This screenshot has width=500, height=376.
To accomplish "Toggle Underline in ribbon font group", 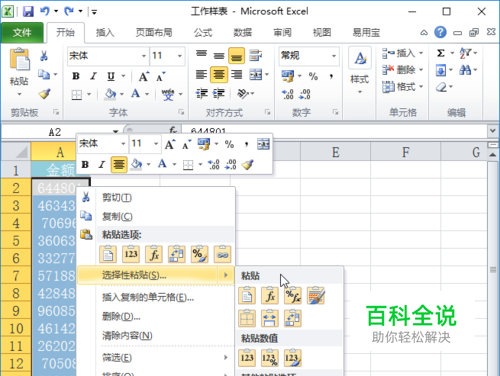I will point(111,76).
